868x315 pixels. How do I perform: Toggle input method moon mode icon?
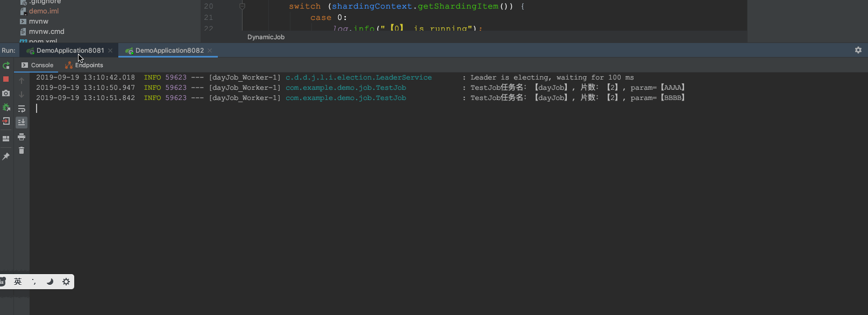pyautogui.click(x=50, y=282)
